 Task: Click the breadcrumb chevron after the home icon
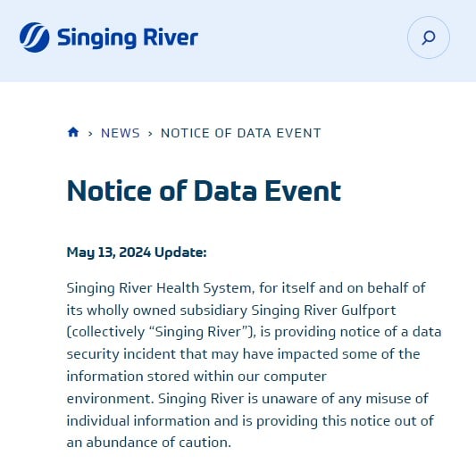coord(90,134)
